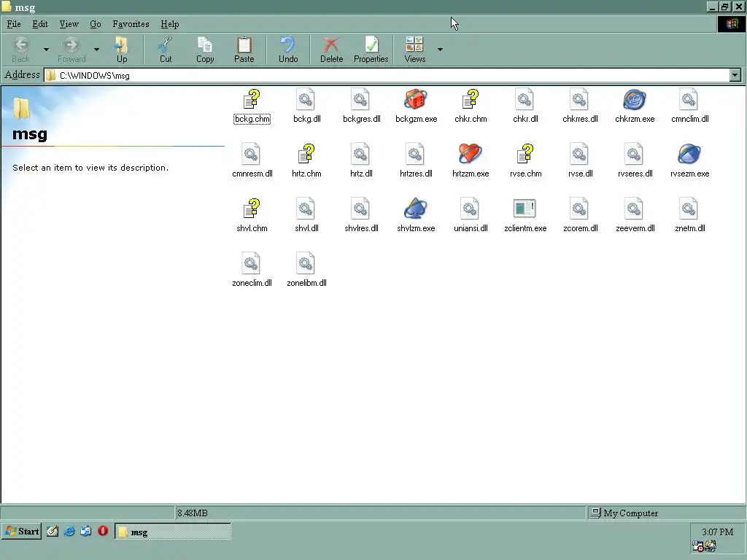Screen dimensions: 747x560
Task: Open Properties from the toolbar
Action: point(371,50)
